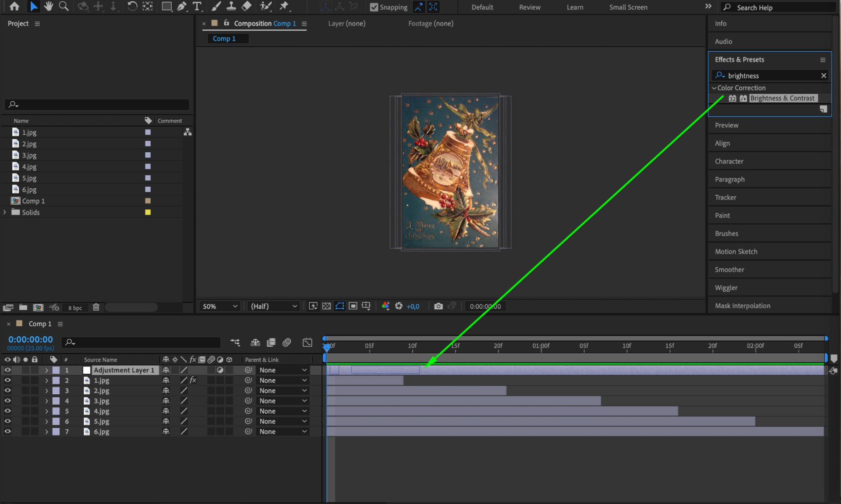Clear the brightness search field

tap(823, 76)
